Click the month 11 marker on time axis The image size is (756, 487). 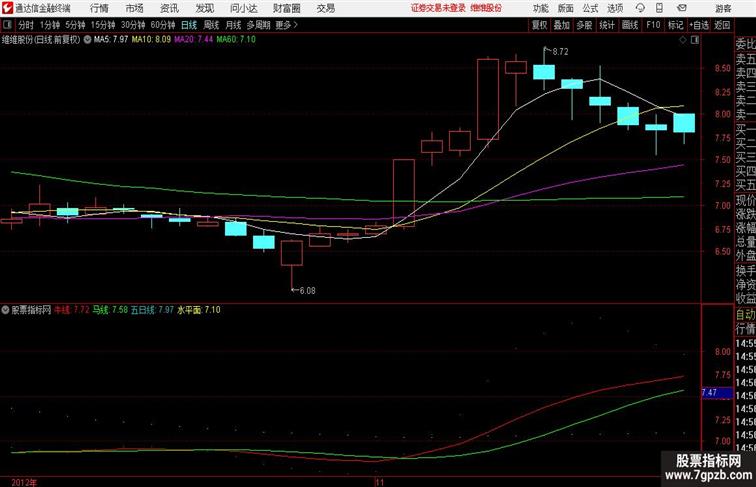380,482
